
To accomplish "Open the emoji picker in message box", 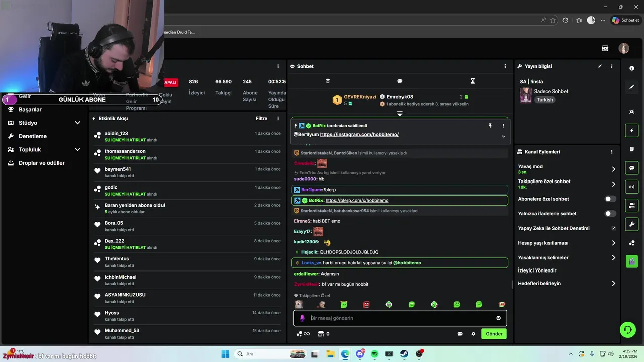I will tap(499, 318).
